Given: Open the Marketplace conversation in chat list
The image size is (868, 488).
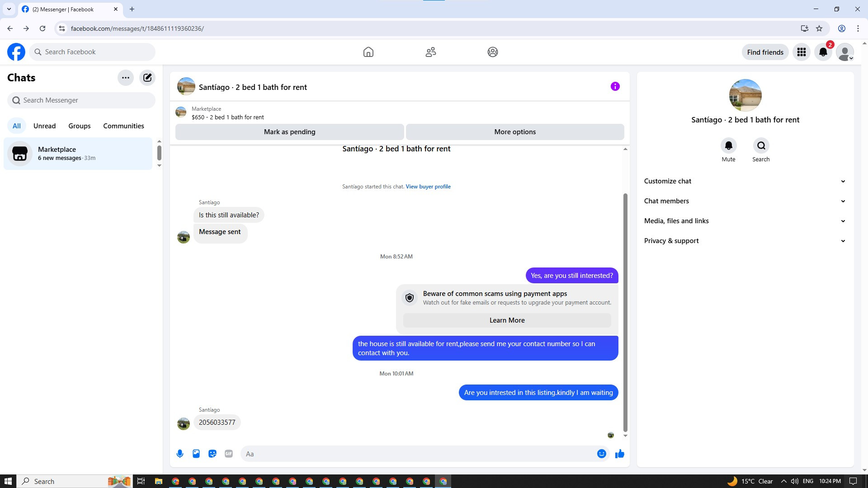Looking at the screenshot, I should [x=78, y=154].
